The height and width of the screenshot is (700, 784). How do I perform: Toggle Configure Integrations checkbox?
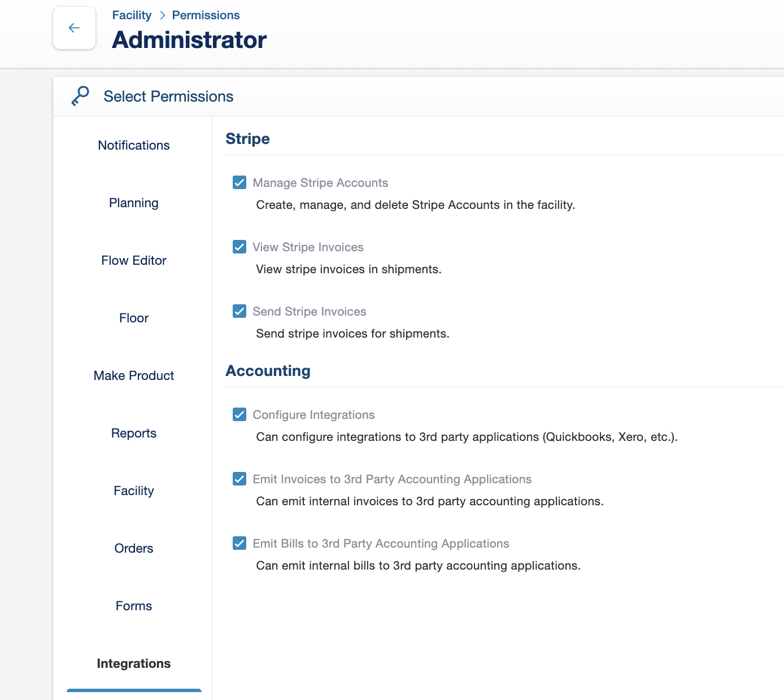pyautogui.click(x=239, y=415)
